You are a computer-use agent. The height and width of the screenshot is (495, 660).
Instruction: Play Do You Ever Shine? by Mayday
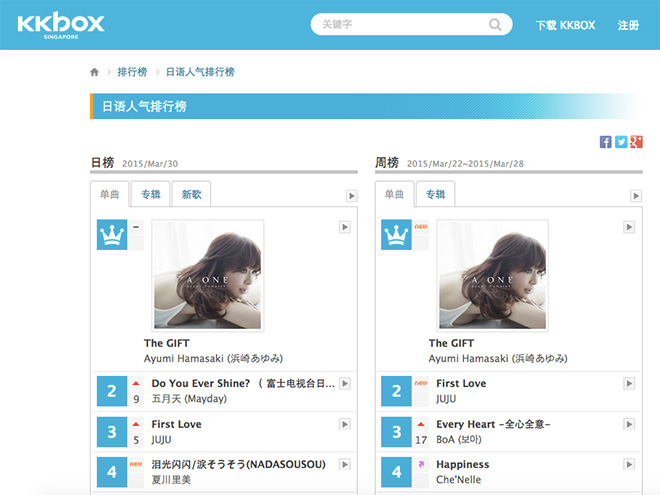(345, 383)
